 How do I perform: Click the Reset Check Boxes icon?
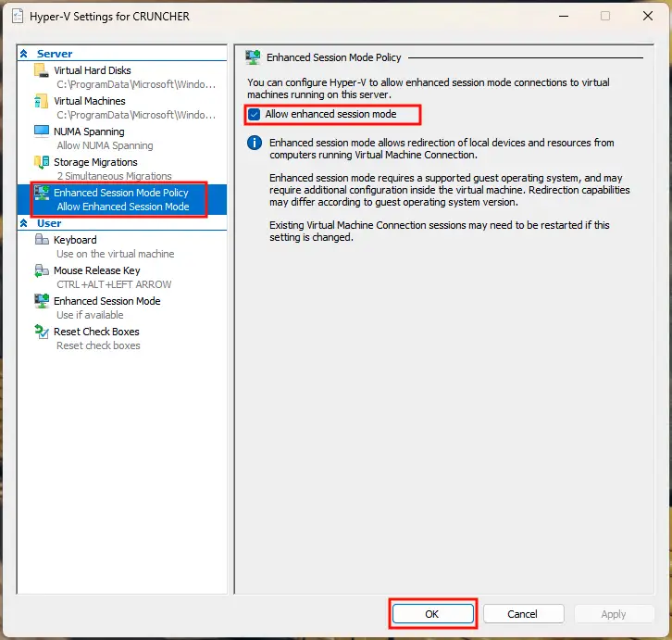pyautogui.click(x=42, y=332)
